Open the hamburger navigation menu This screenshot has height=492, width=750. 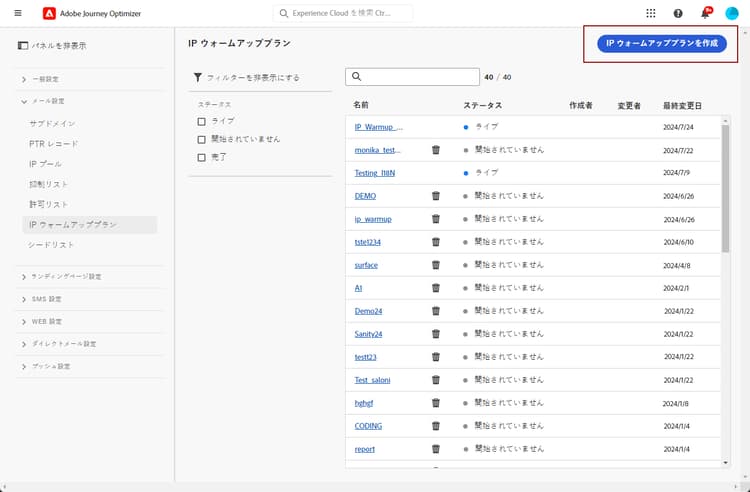tap(18, 13)
